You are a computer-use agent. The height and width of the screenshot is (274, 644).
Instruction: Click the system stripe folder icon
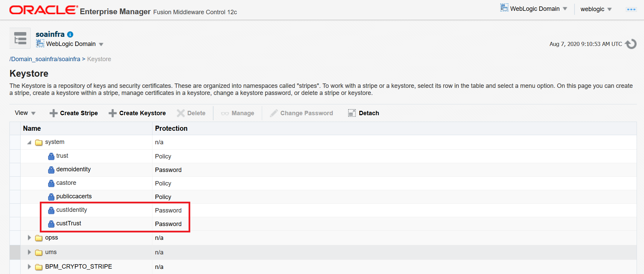tap(39, 143)
